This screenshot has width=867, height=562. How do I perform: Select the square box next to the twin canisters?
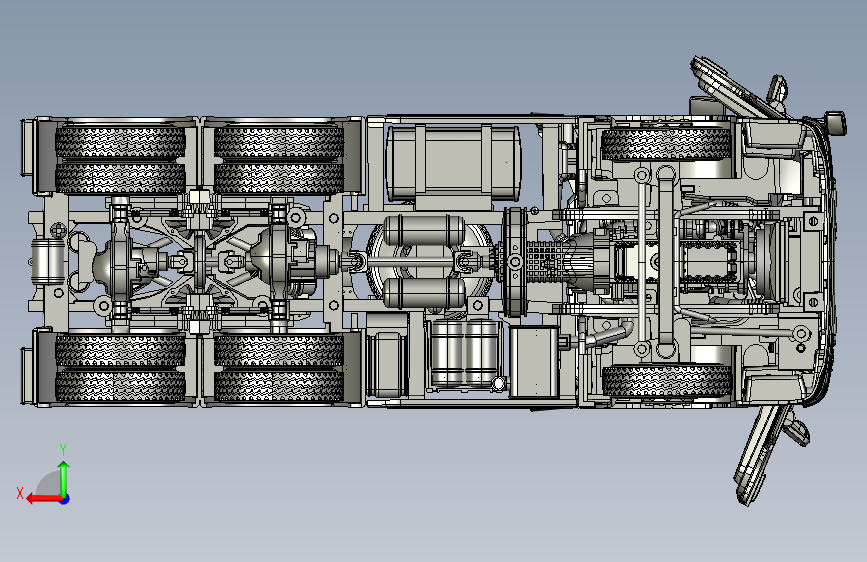[x=534, y=362]
